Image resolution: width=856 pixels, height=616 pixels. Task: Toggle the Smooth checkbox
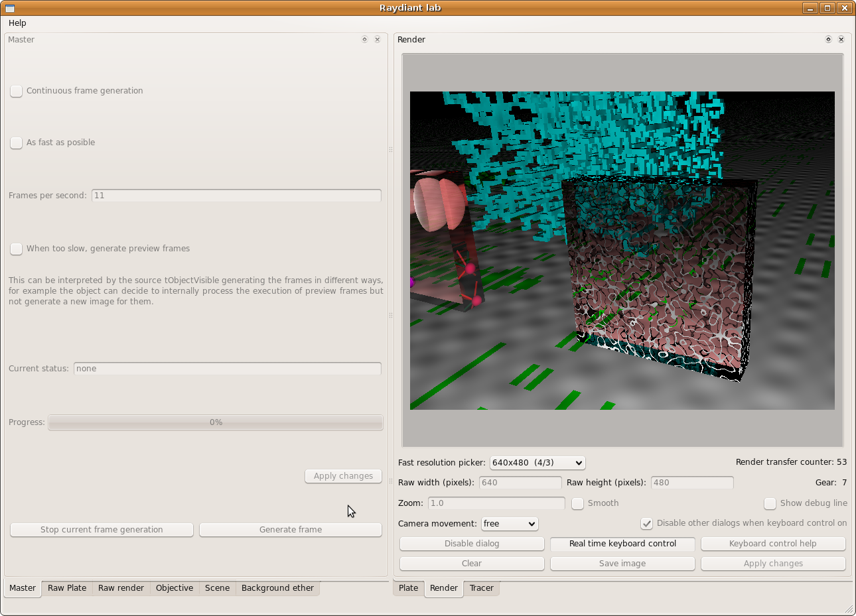coord(578,503)
